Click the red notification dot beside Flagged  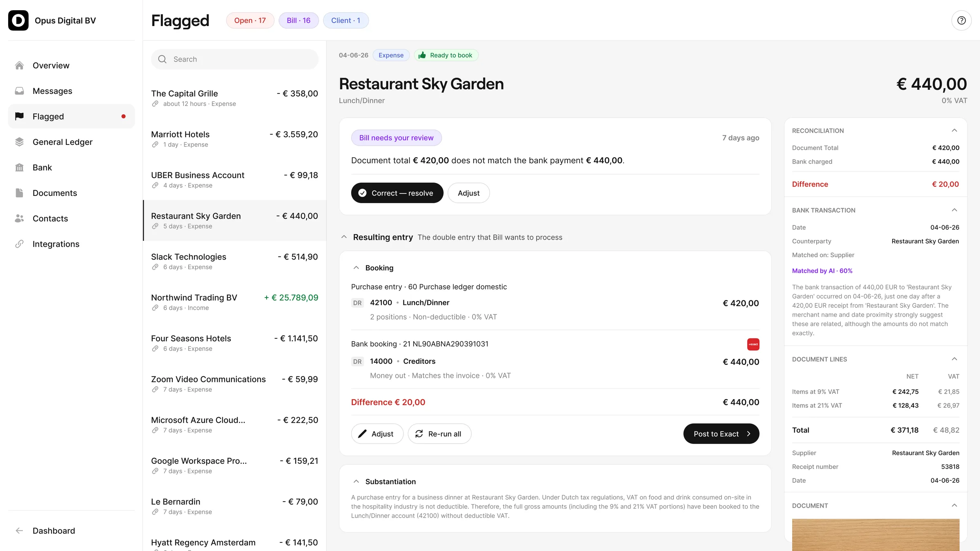tap(123, 116)
